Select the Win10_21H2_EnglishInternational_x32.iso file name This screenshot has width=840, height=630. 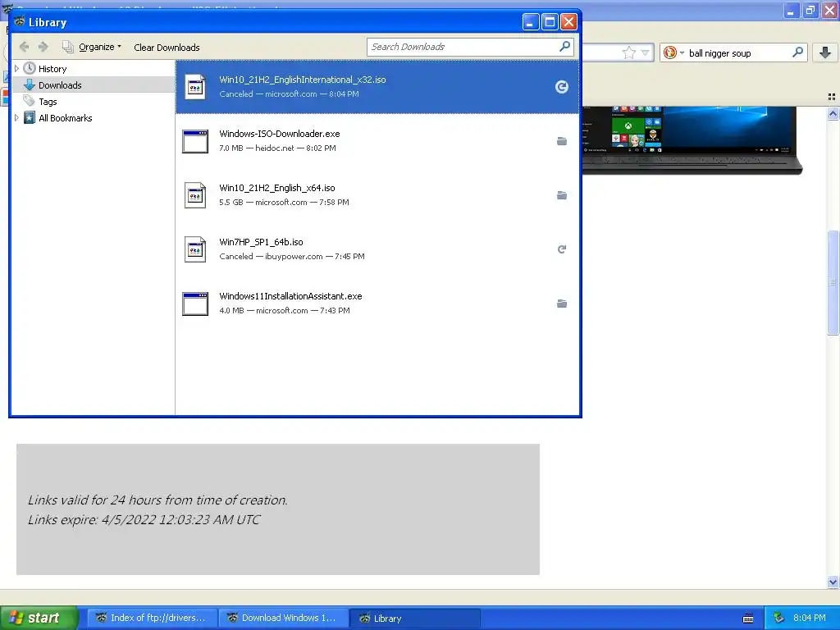[x=302, y=80]
